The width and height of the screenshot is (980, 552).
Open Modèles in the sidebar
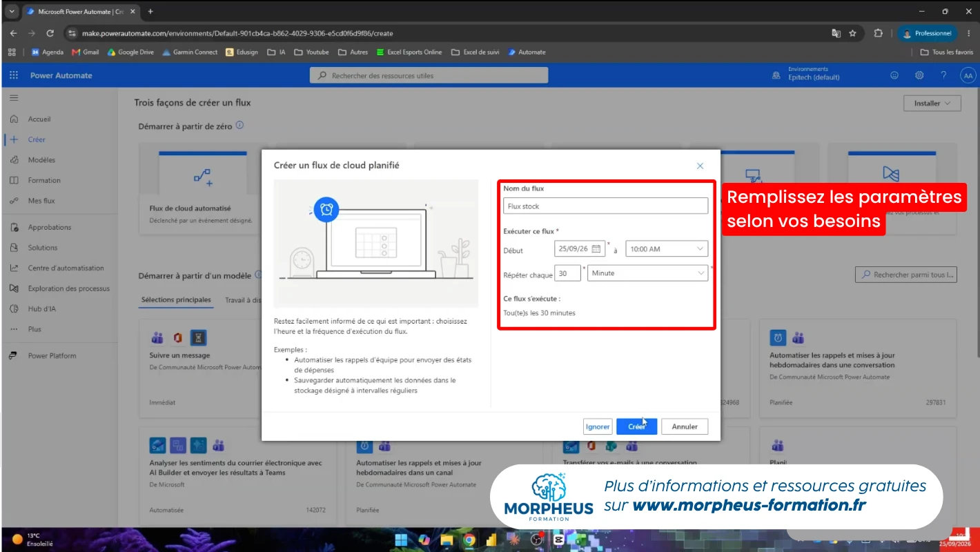41,160
